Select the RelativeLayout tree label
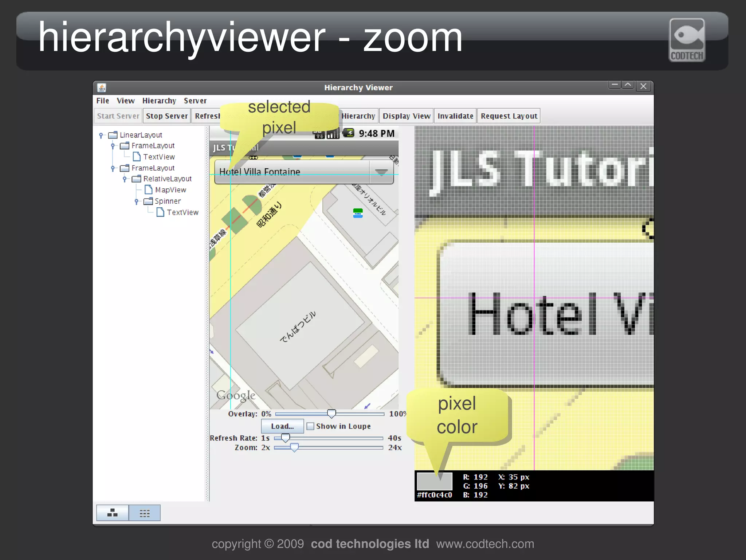Screen dimensions: 746x560 tap(167, 179)
